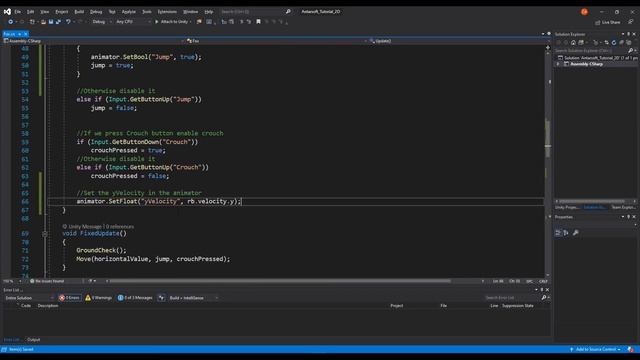640x360 pixels.
Task: Toggle the 0 Warnings filter
Action: pyautogui.click(x=98, y=298)
